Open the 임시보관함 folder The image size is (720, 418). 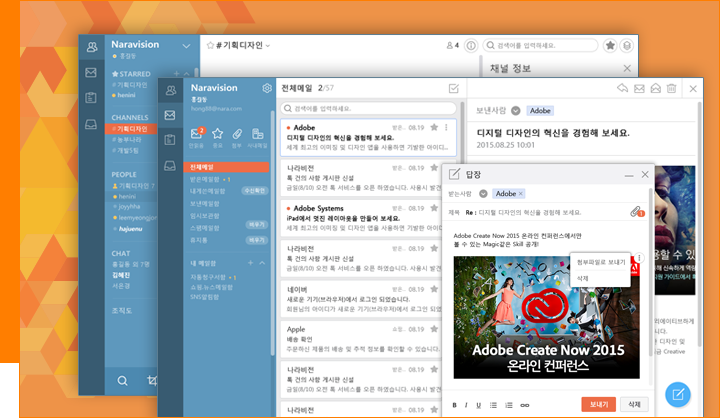pyautogui.click(x=205, y=215)
